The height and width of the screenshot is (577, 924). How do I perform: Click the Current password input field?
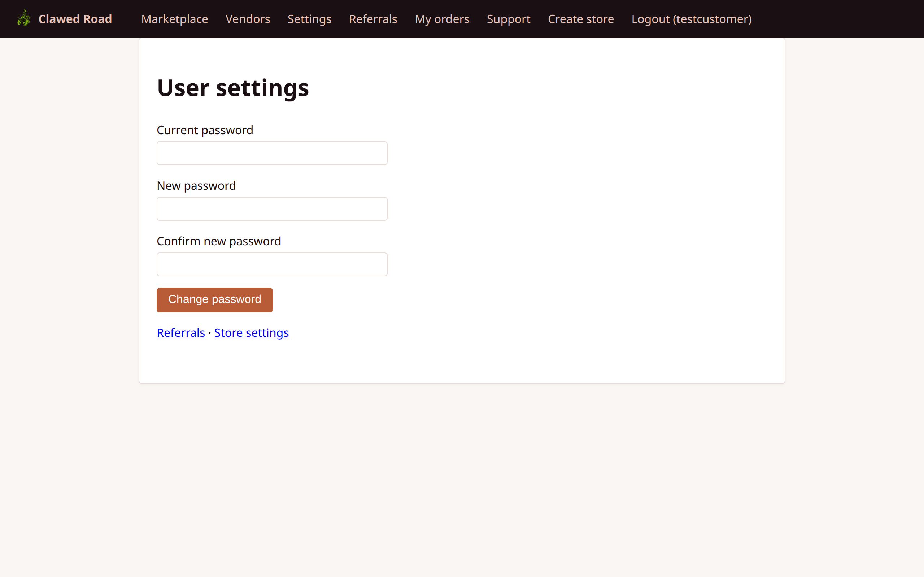[271, 153]
